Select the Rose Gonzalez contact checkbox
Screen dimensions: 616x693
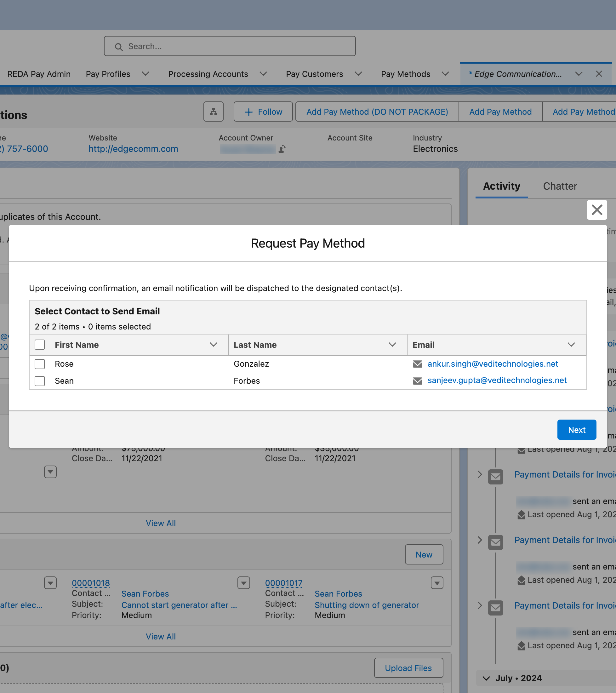coord(40,364)
